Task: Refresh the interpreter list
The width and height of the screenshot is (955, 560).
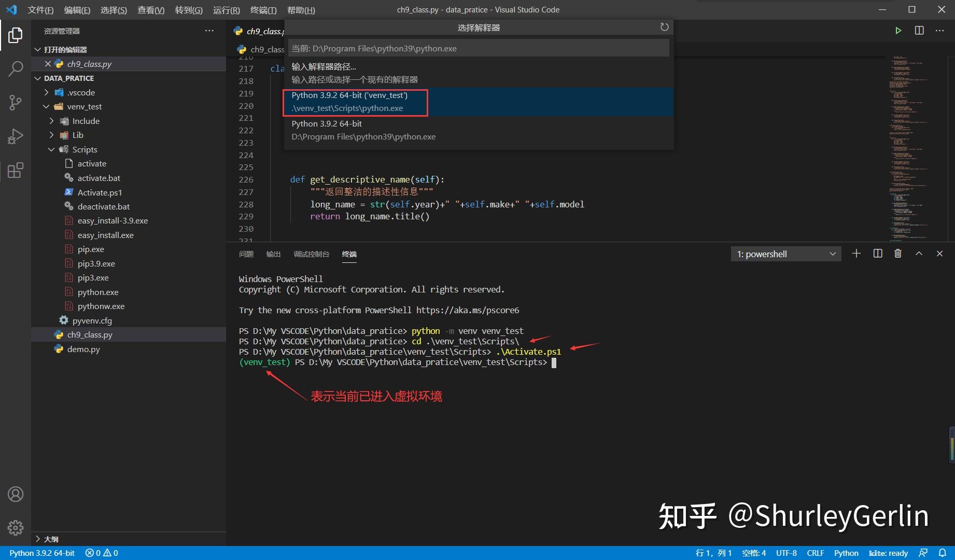Action: [x=664, y=27]
